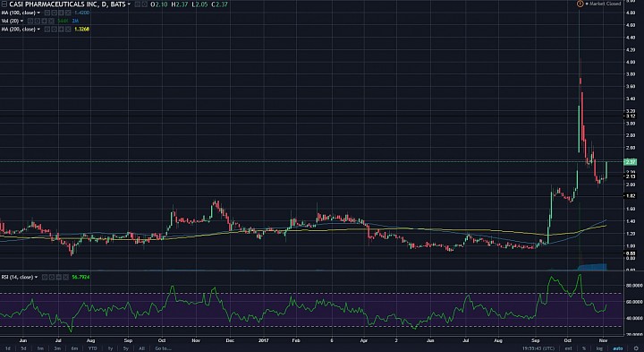Toggle percent (%) price scale
Image resolution: width=644 pixels, height=352 pixels.
click(x=583, y=348)
